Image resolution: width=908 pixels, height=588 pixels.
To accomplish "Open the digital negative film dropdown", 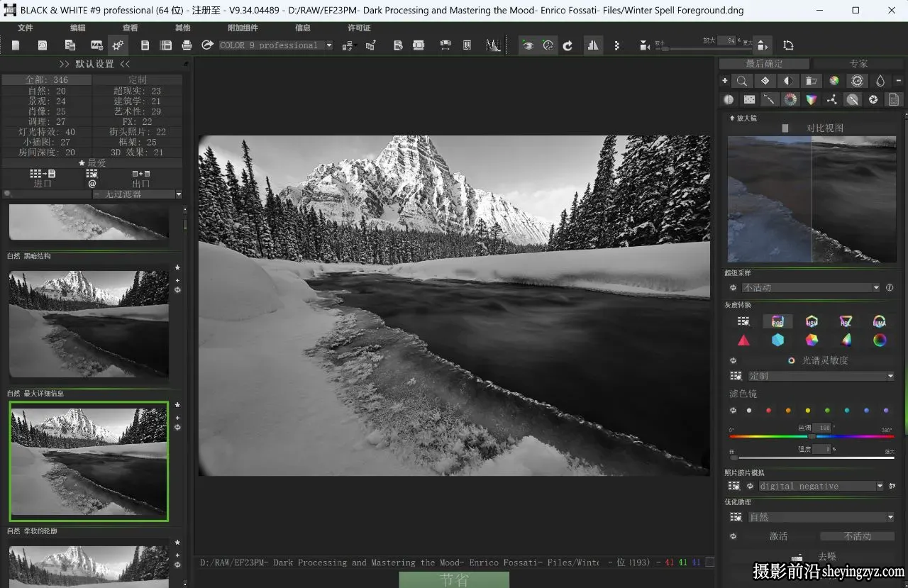I will tap(821, 487).
